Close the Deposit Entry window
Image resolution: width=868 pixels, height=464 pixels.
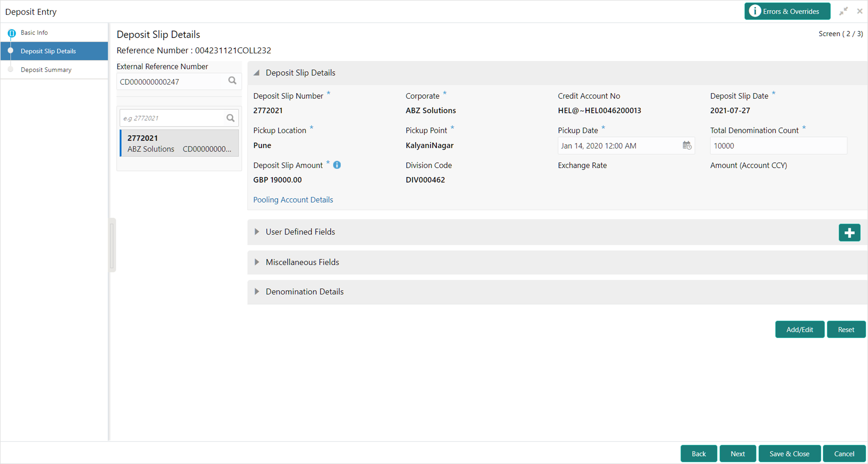pos(860,12)
